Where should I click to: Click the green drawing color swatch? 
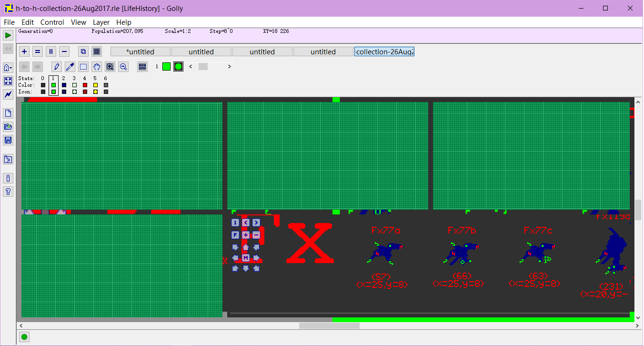pos(166,67)
